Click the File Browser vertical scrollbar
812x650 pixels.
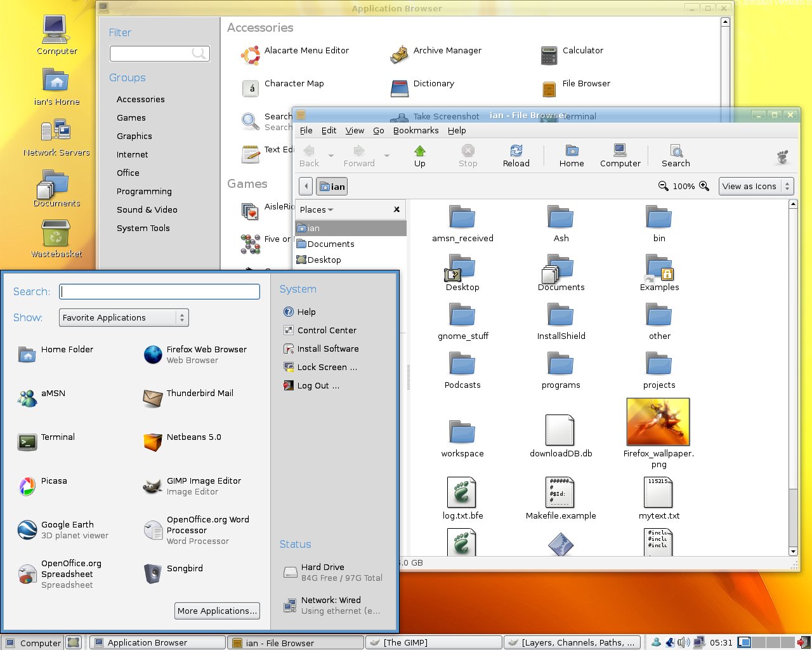793,378
